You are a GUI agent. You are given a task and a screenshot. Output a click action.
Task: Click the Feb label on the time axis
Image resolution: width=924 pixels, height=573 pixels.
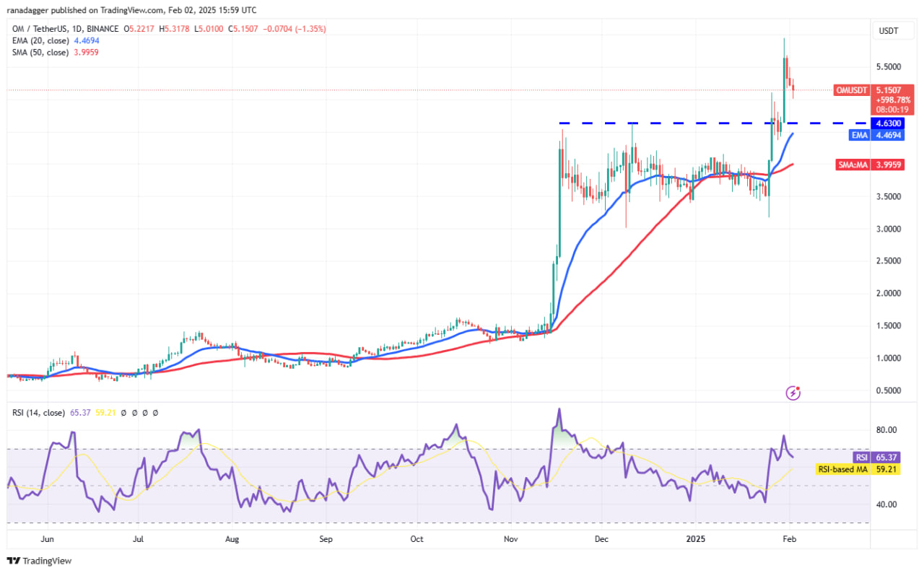tap(788, 538)
